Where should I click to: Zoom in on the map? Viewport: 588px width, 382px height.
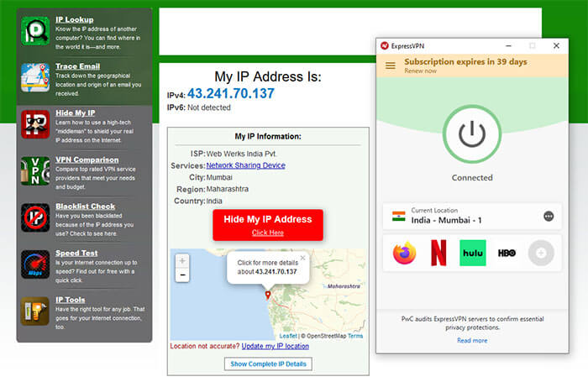pyautogui.click(x=182, y=261)
